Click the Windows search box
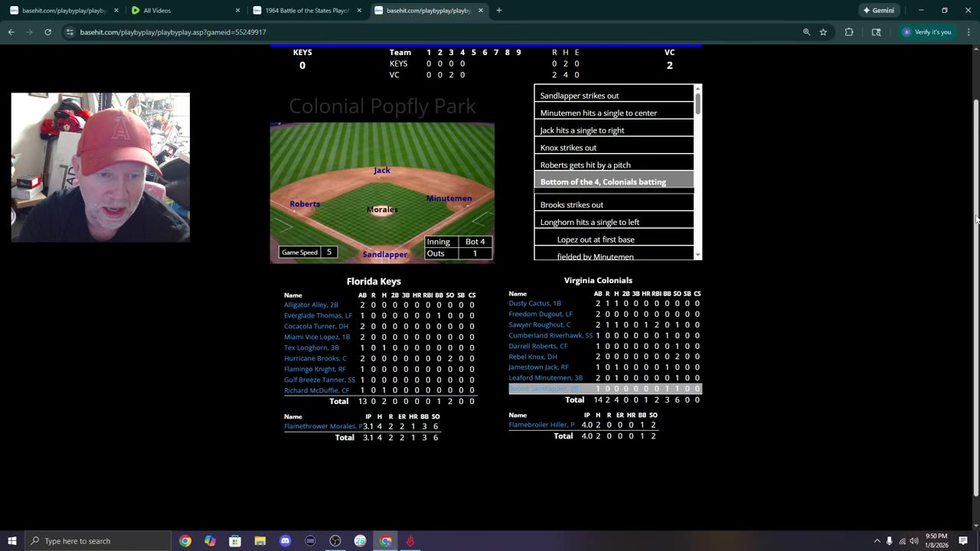Image resolution: width=980 pixels, height=551 pixels. coord(98,541)
